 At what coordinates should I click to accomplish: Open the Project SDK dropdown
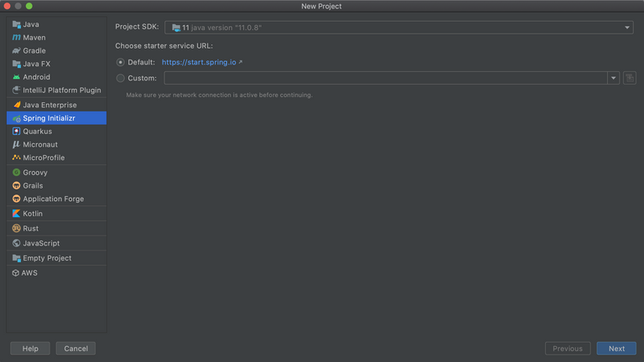(399, 28)
